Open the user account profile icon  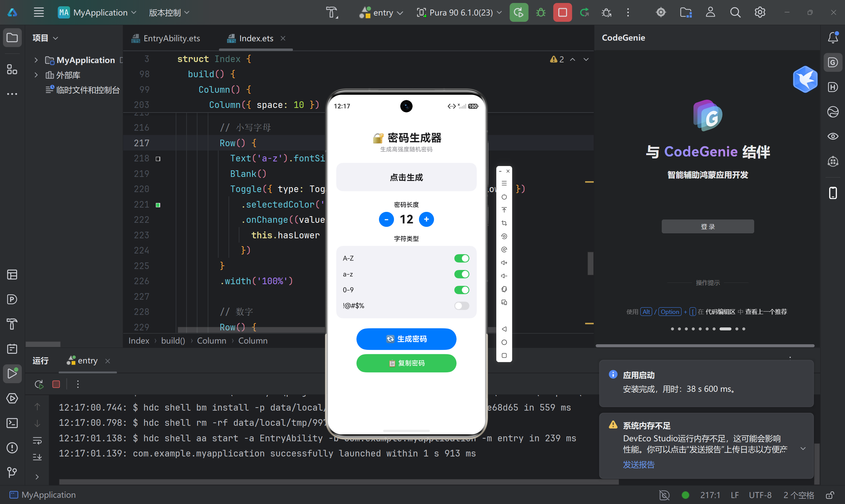click(x=710, y=13)
